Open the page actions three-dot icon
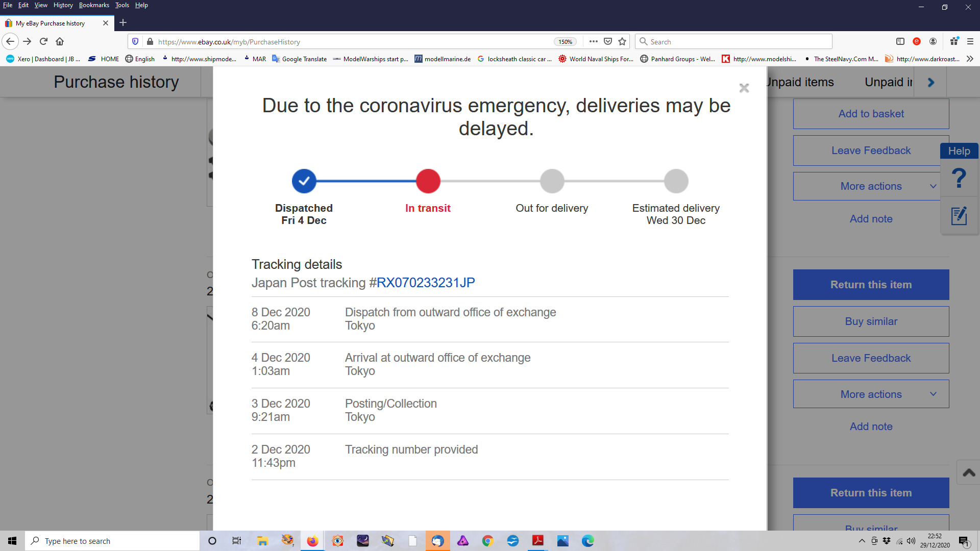980x551 pixels. click(x=593, y=41)
